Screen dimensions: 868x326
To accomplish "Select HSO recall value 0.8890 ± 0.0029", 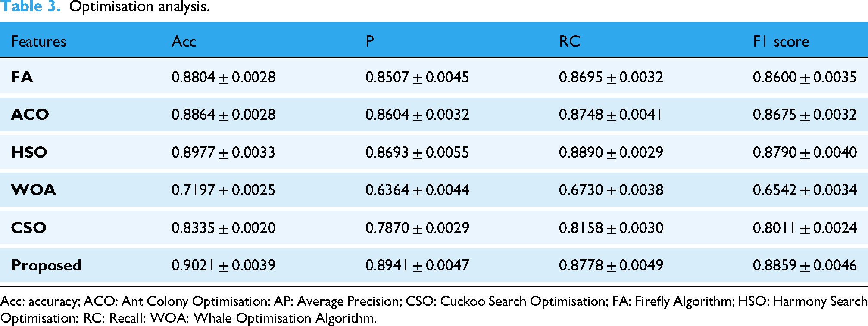I will coord(611,152).
